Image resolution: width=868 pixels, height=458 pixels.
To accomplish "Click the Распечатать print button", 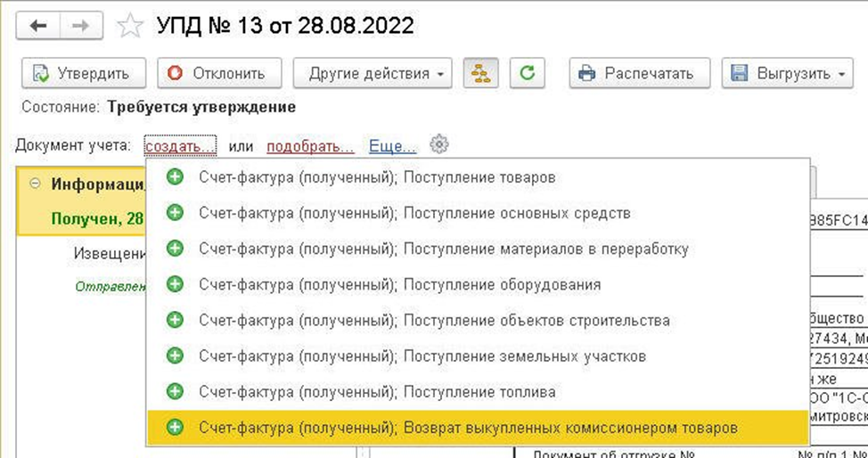I will point(640,74).
